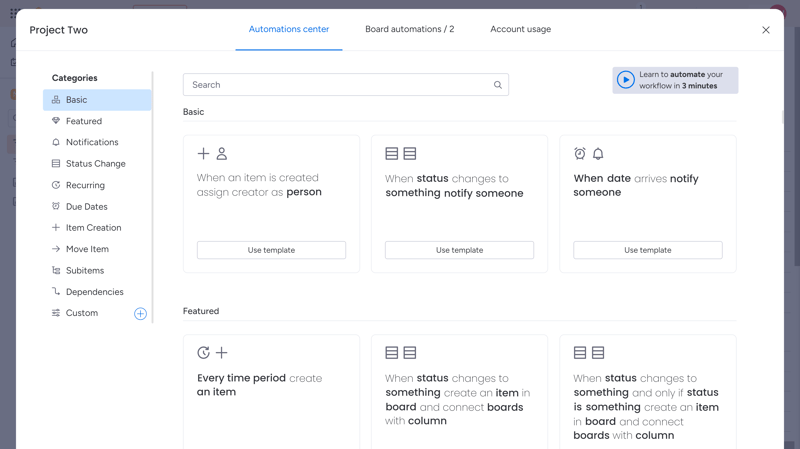800x449 pixels.
Task: Use template for assign creator as person
Action: 271,250
